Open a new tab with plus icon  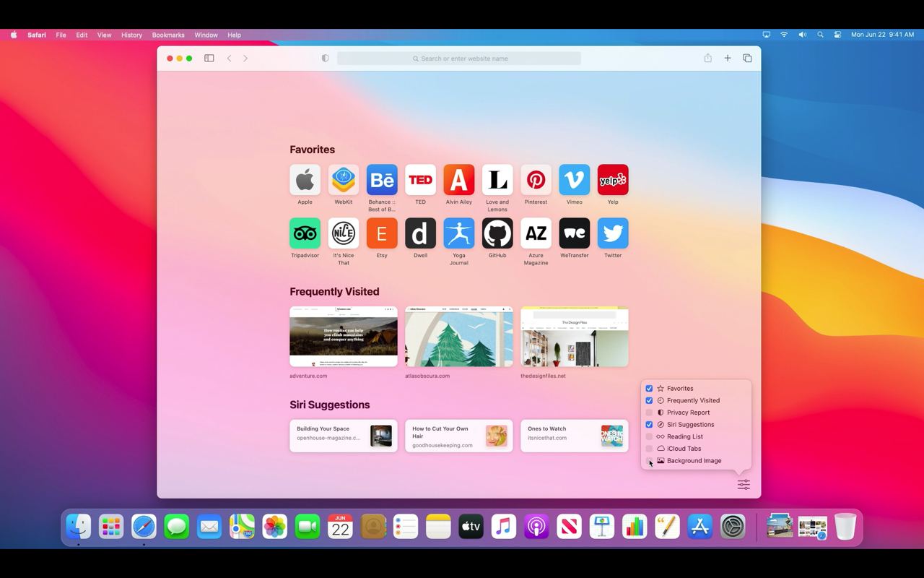(x=728, y=59)
